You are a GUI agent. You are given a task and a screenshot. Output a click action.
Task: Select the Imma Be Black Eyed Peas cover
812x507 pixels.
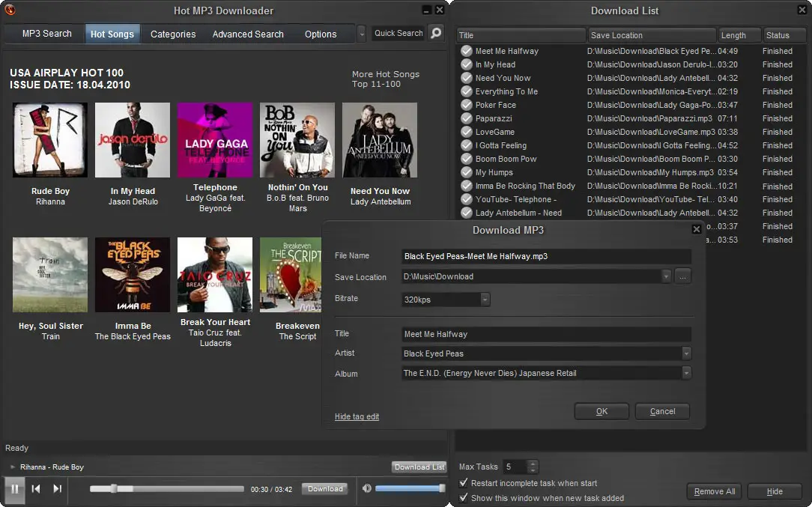pyautogui.click(x=133, y=275)
